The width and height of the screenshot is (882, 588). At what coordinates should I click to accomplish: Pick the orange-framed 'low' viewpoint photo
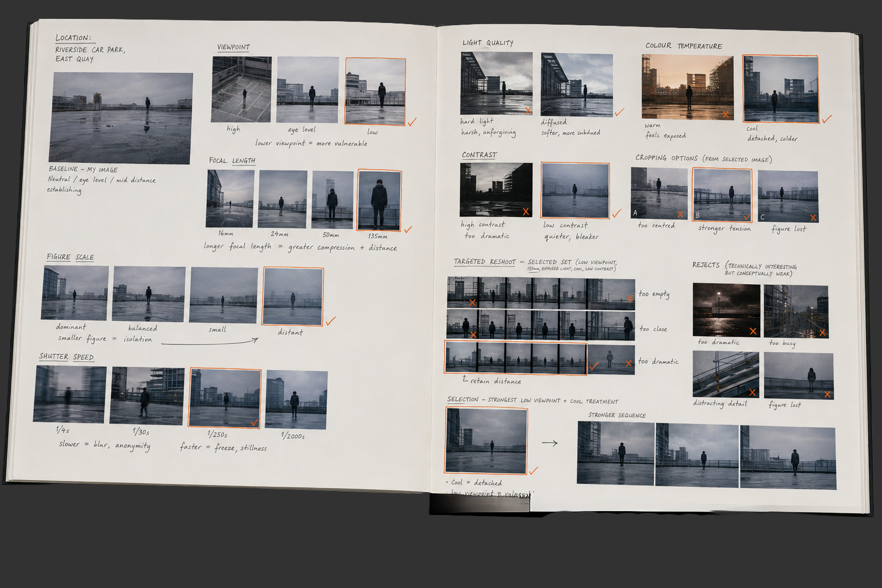coord(375,91)
